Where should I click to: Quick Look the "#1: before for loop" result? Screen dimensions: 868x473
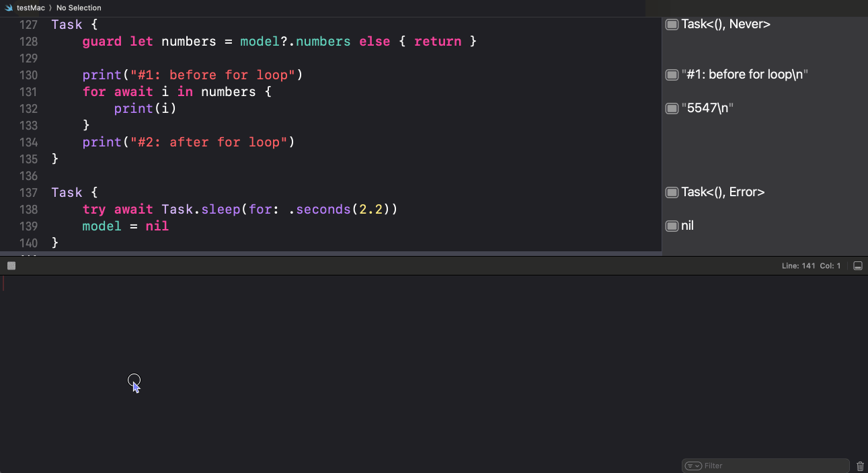click(672, 75)
